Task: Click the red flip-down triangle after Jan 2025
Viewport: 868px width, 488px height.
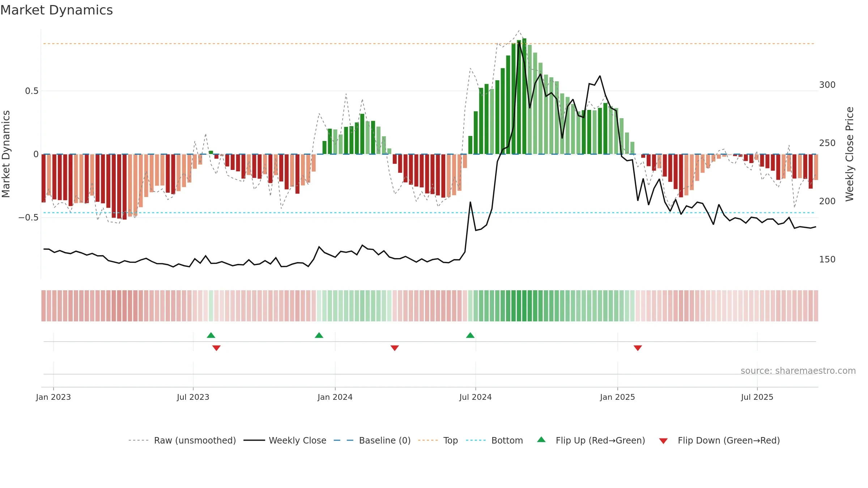Action: 638,348
